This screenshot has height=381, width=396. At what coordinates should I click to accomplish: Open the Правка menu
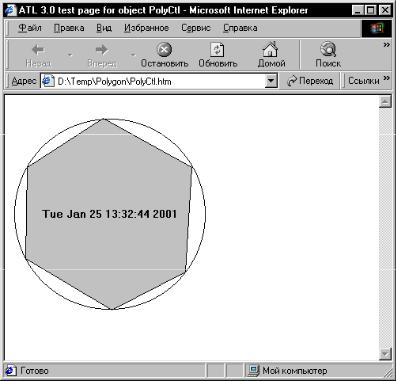tap(69, 28)
